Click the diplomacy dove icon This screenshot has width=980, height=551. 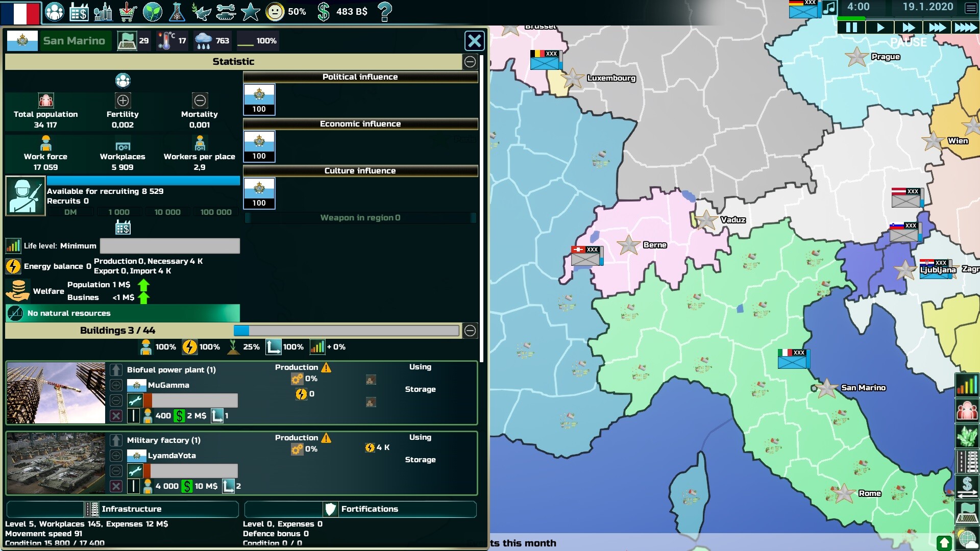click(x=201, y=11)
